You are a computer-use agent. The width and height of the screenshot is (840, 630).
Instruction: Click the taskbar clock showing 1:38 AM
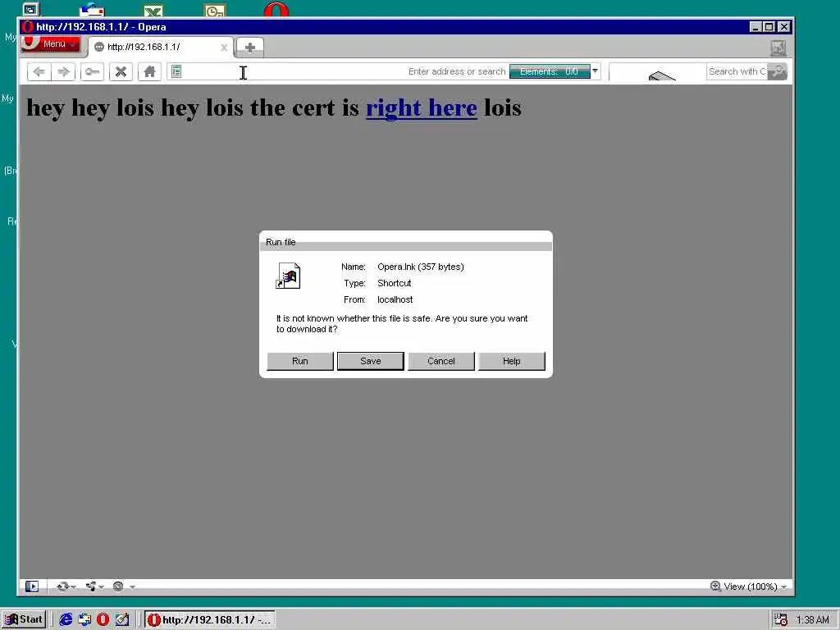pyautogui.click(x=813, y=620)
